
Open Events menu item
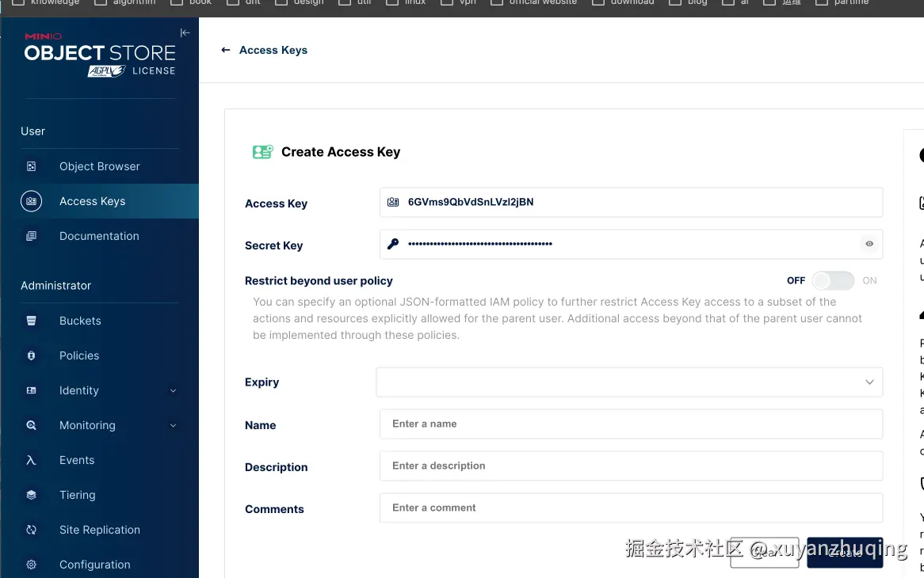click(x=100, y=460)
